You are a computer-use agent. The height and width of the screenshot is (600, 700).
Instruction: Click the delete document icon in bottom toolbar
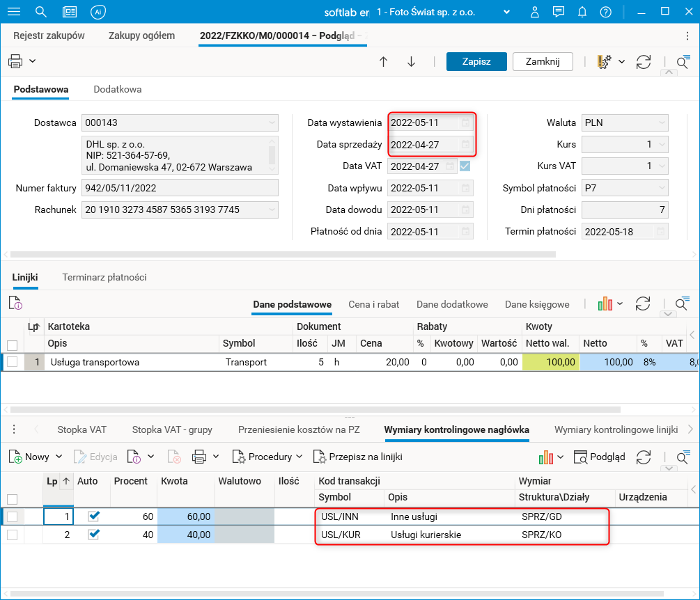click(x=174, y=457)
